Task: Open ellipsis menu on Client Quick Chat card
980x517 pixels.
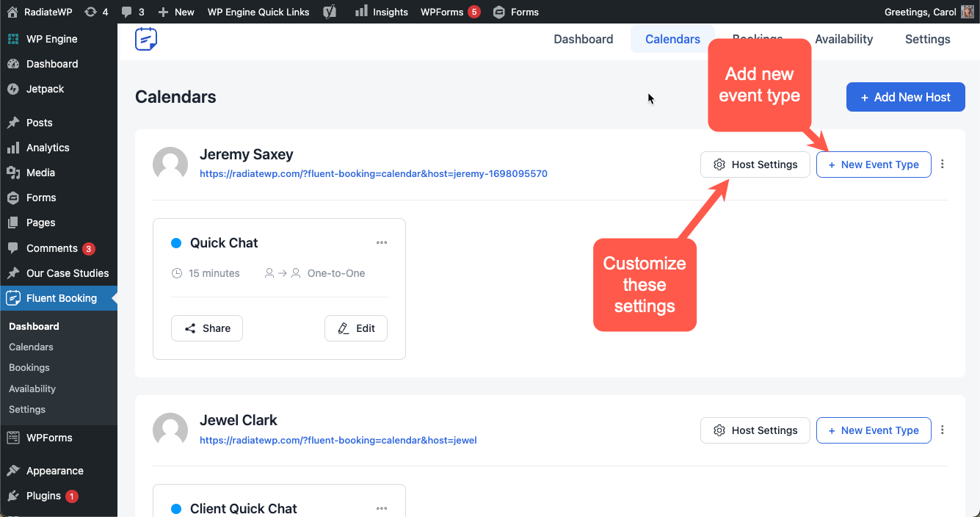Action: [x=382, y=508]
